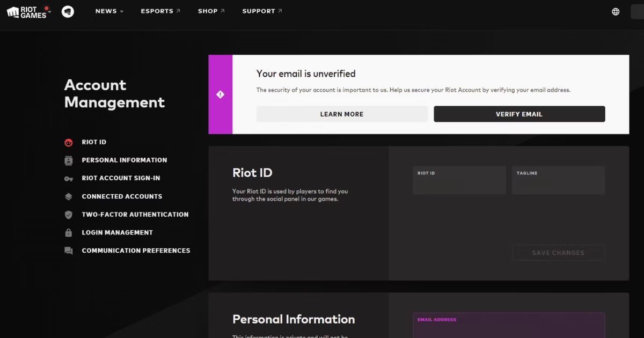Go to Riot Account Sign-In section
The image size is (644, 338).
coord(121,178)
